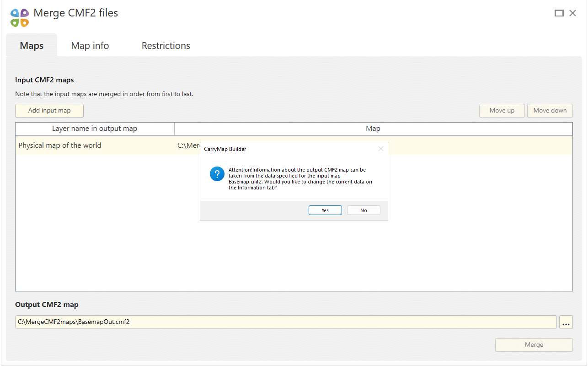Click the Move down button

[550, 111]
